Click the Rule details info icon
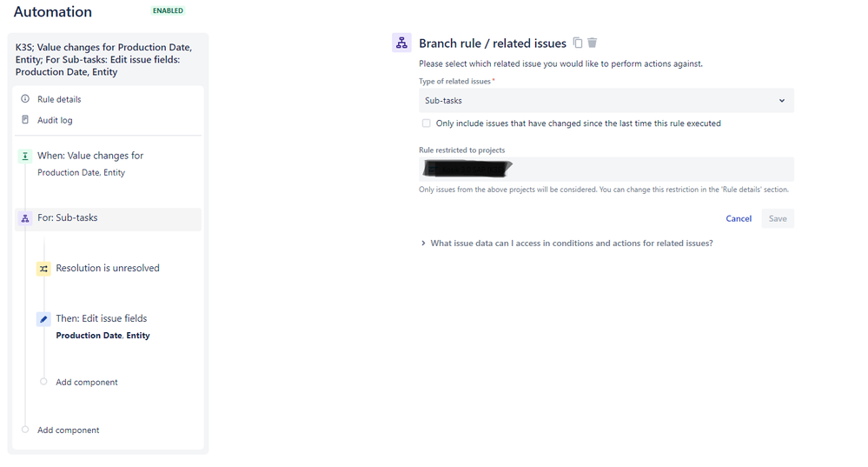The width and height of the screenshot is (868, 467). (x=25, y=99)
